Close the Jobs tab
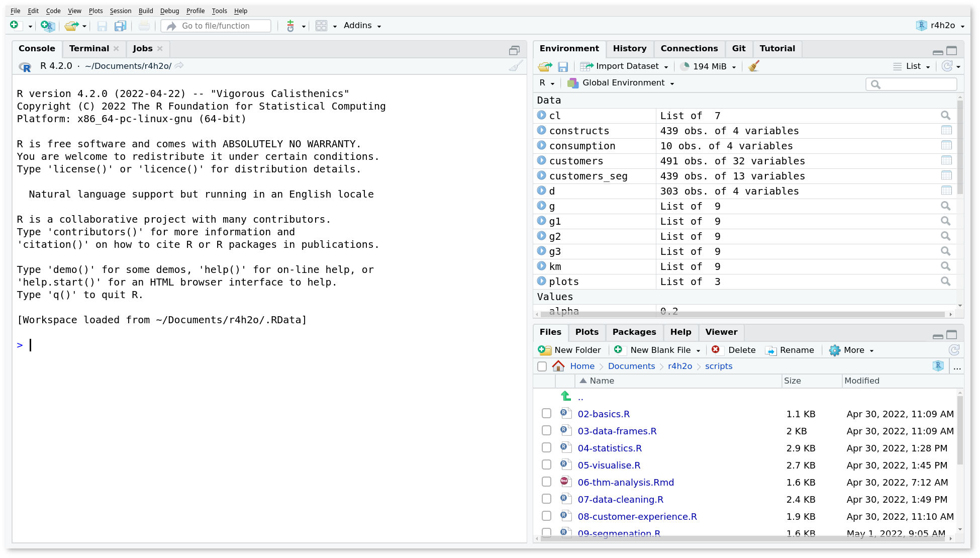The height and width of the screenshot is (558, 980). click(160, 48)
